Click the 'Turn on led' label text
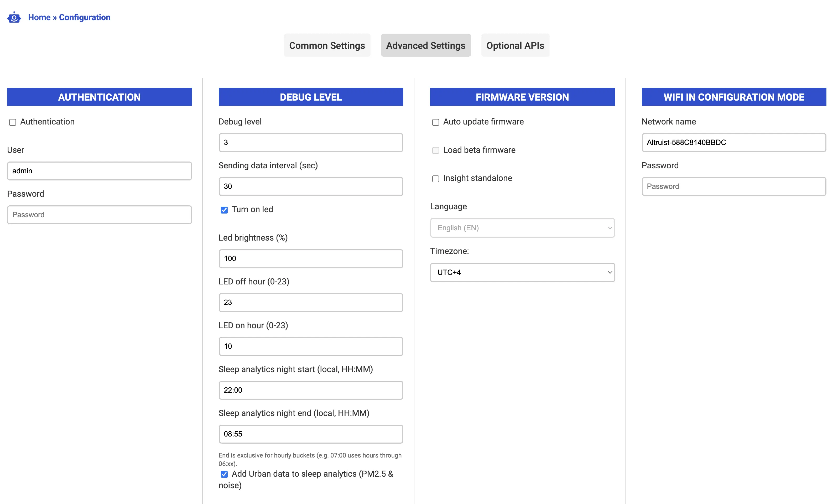Viewport: 833px width, 504px height. tap(252, 210)
